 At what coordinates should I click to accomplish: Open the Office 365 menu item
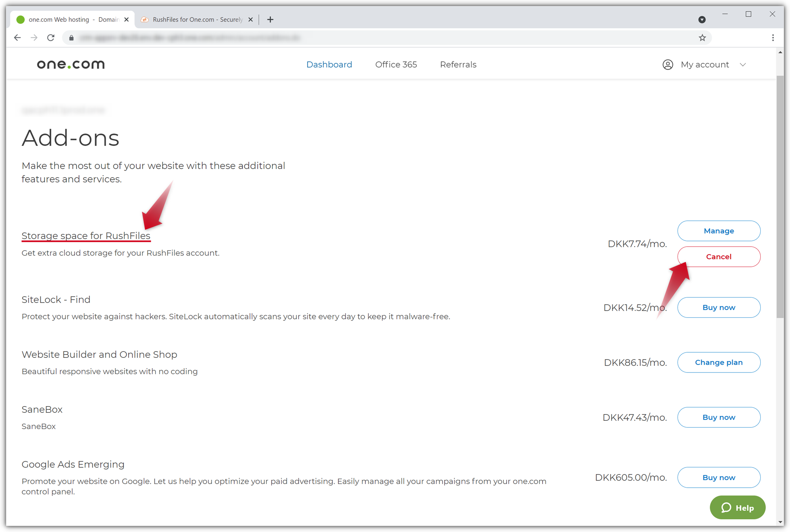(396, 65)
